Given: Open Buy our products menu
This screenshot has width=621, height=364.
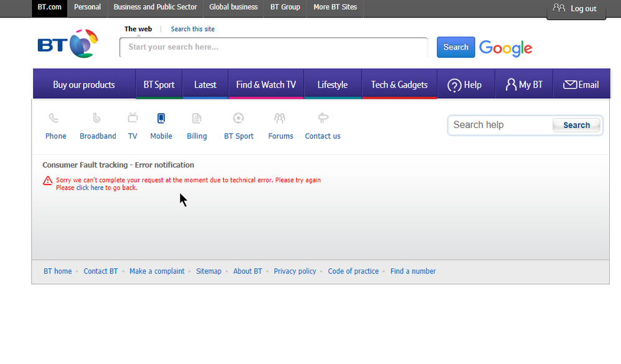Looking at the screenshot, I should (84, 85).
